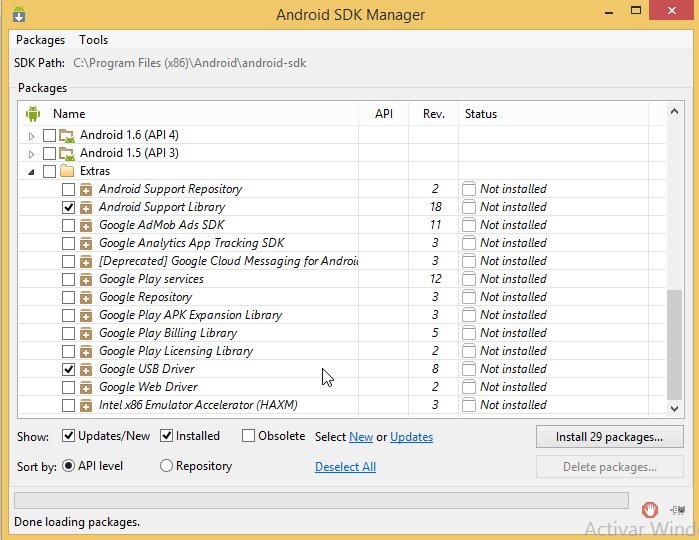Check the Google Play Billing Library checkbox
This screenshot has width=699, height=540.
point(68,333)
